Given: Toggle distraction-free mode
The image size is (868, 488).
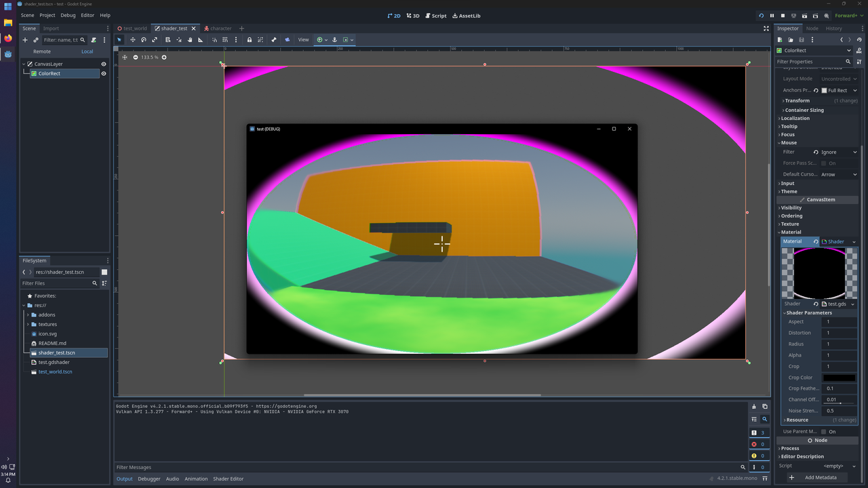Looking at the screenshot, I should coord(766,28).
